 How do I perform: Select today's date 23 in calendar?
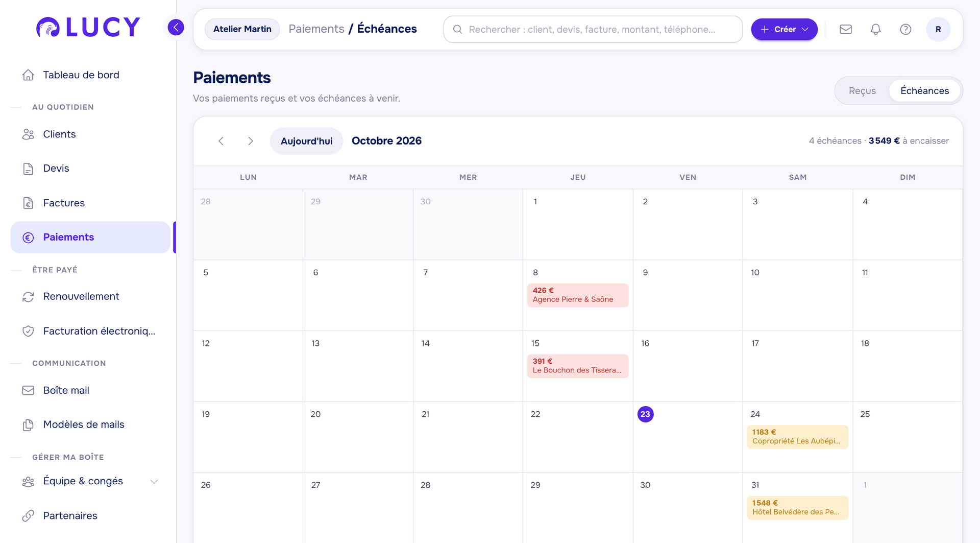coord(645,414)
